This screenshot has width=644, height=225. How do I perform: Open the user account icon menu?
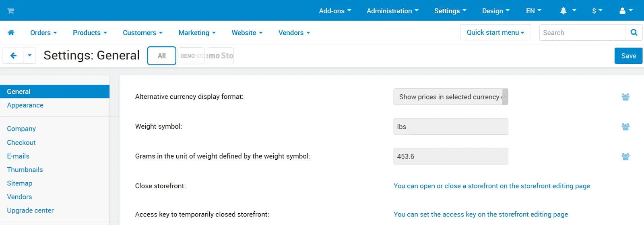(626, 11)
